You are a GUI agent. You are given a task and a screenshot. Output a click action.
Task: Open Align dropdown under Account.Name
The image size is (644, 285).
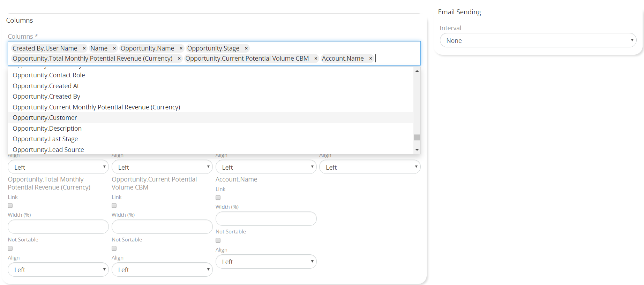pos(266,262)
